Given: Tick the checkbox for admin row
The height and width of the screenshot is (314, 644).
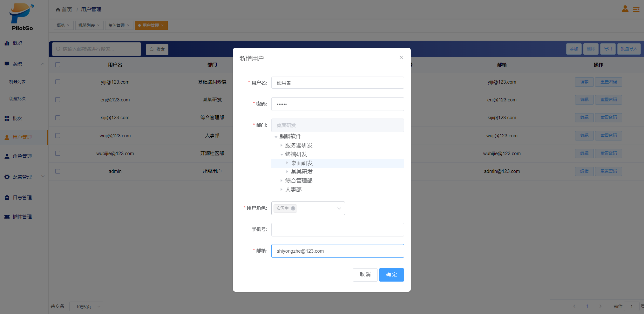Looking at the screenshot, I should pos(58,171).
